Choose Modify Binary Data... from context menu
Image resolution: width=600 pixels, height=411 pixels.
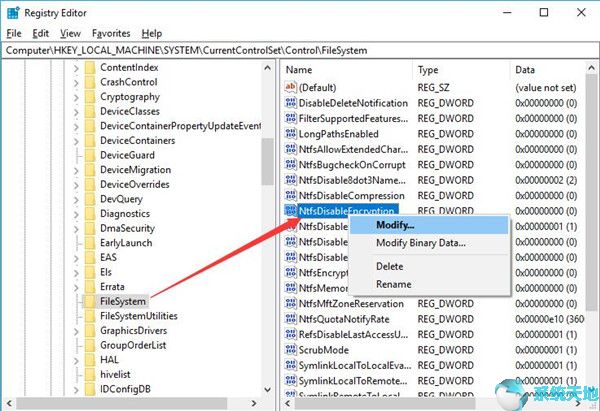click(429, 243)
